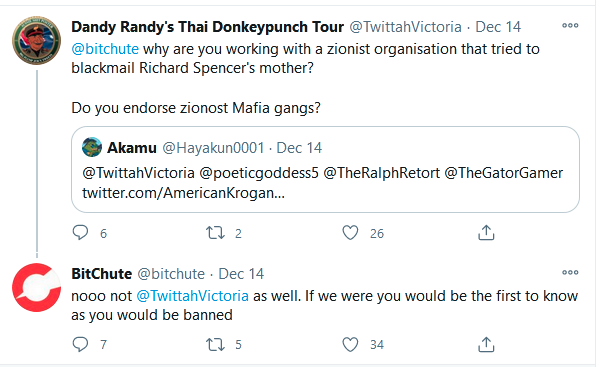Open BitChute's red logo avatar
The height and width of the screenshot is (367, 604).
37,287
